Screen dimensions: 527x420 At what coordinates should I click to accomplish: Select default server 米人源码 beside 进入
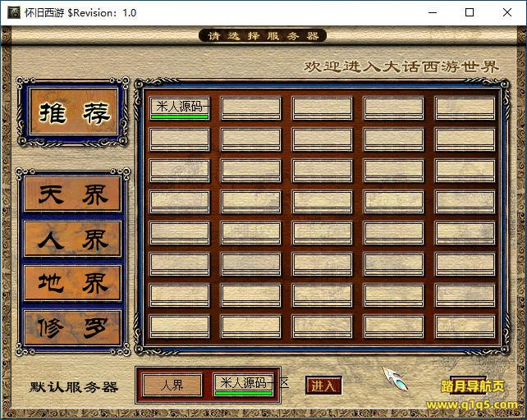[243, 383]
